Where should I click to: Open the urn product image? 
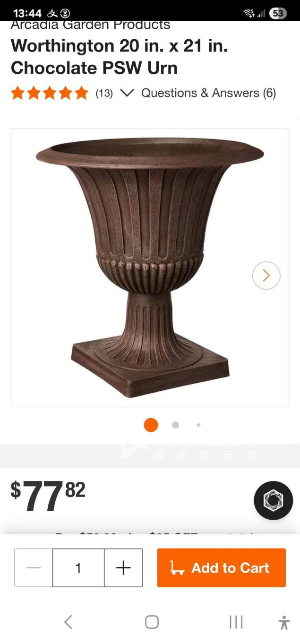[150, 267]
